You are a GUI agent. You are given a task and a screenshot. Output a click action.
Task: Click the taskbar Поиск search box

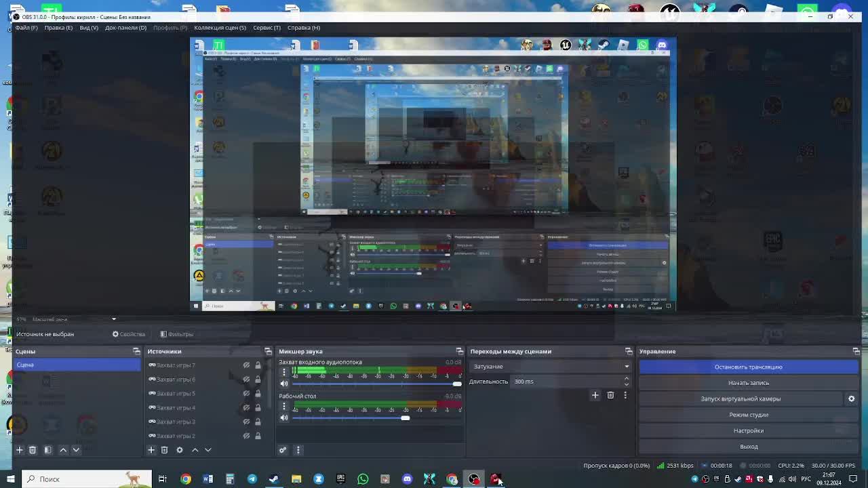click(87, 479)
